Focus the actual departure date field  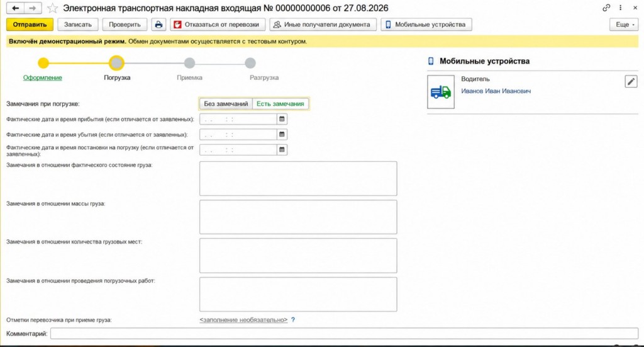238,134
